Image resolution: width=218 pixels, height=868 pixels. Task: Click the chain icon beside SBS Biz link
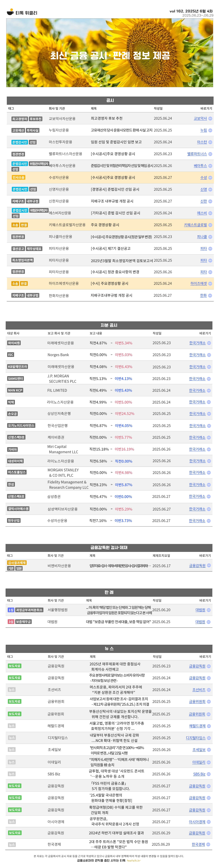(209, 774)
